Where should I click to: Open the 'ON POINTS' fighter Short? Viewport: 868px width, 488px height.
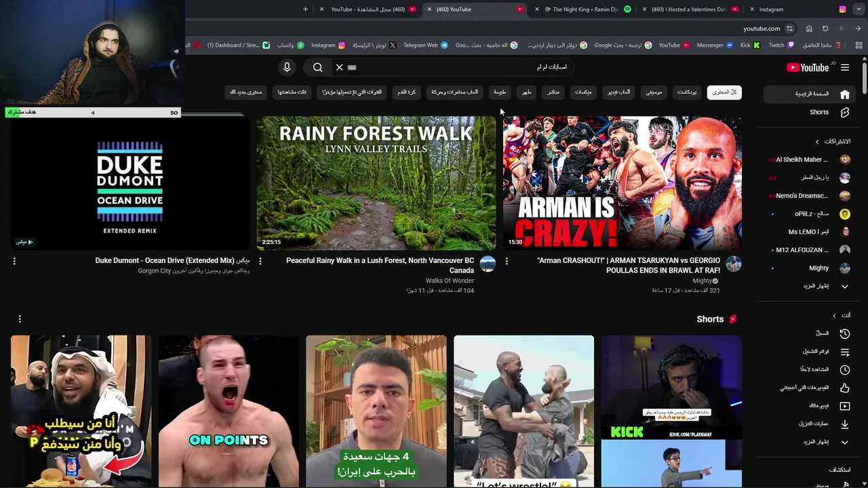(x=229, y=411)
